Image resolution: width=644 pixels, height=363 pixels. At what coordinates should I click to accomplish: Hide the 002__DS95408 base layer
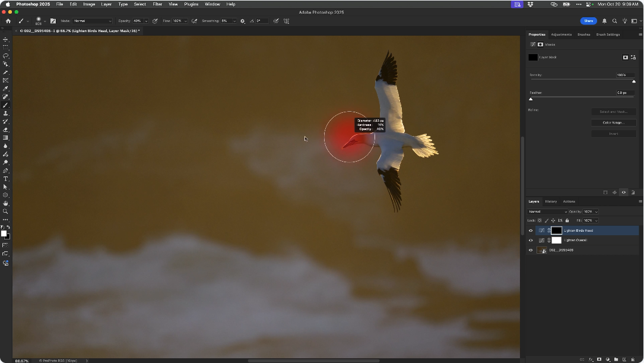tap(531, 250)
